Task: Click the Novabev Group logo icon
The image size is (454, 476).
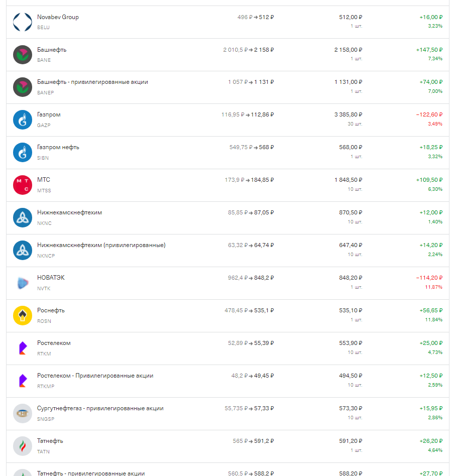Action: click(23, 22)
